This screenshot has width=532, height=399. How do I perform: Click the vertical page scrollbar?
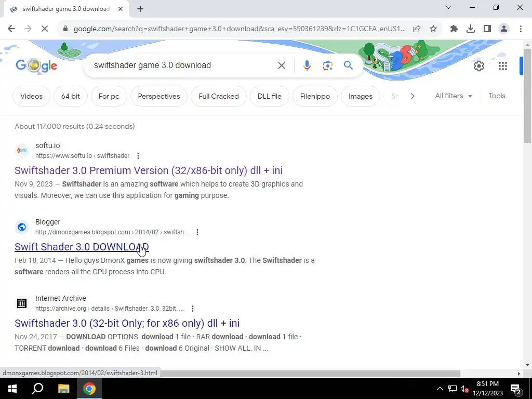click(x=527, y=96)
